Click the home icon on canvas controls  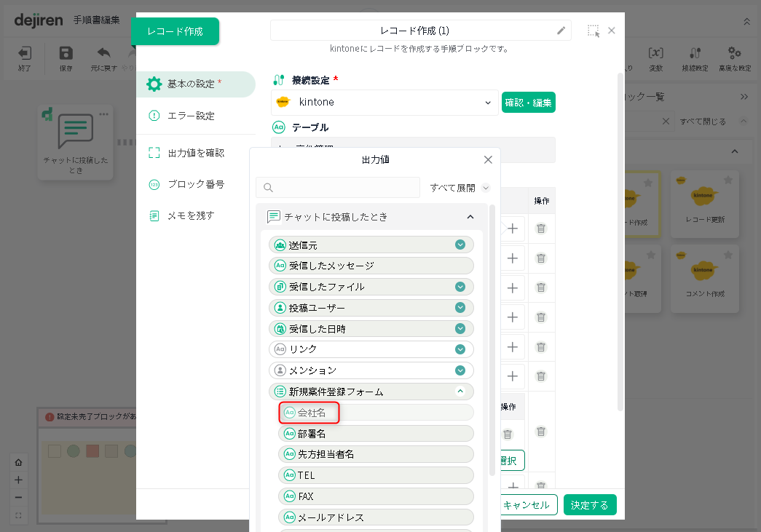click(x=18, y=462)
